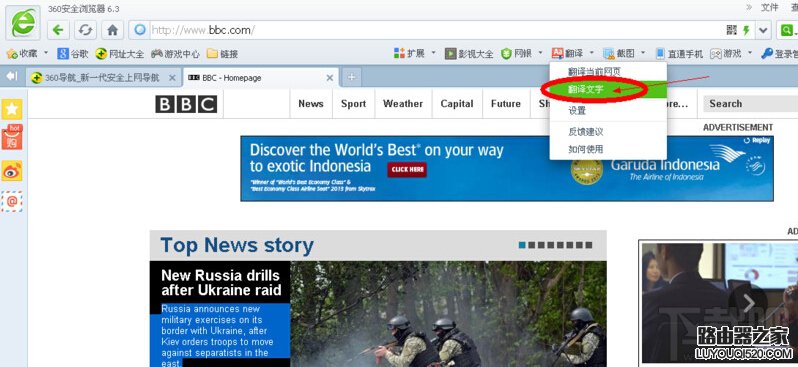Open the 文件 menu
This screenshot has width=798, height=367.
click(x=770, y=7)
